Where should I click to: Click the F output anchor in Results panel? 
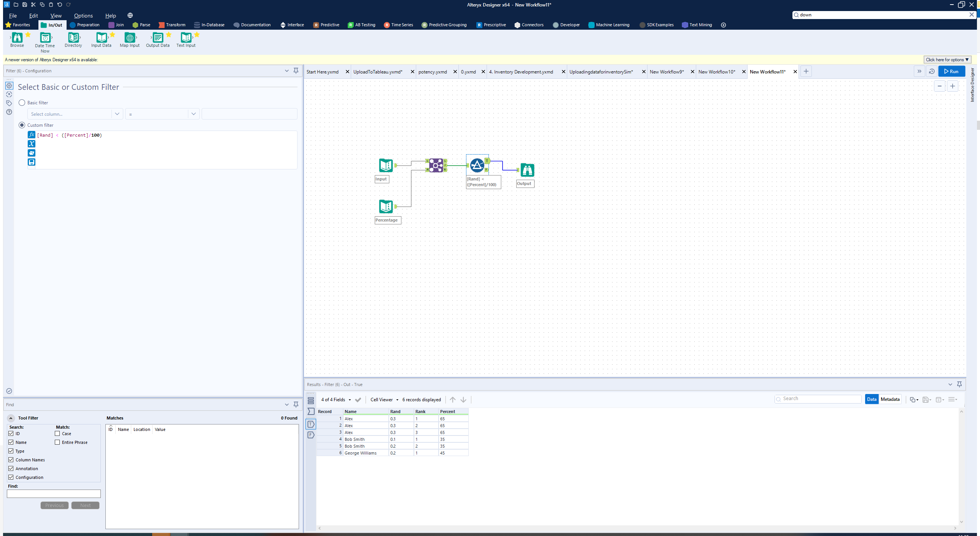[x=311, y=435]
